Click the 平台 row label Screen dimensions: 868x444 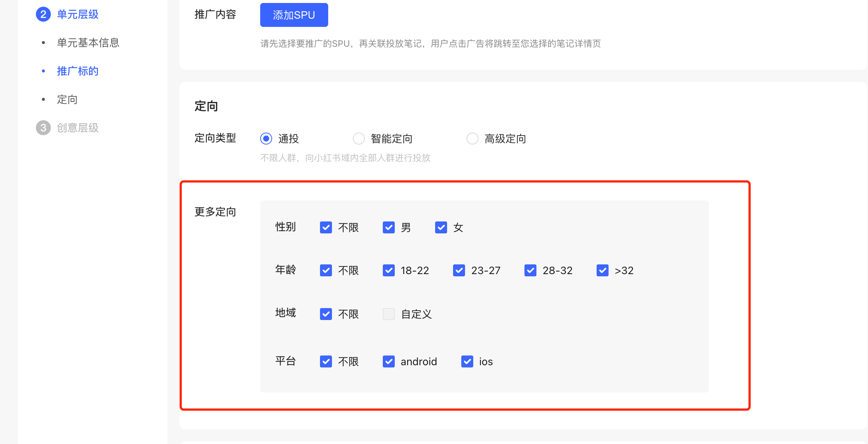click(x=286, y=361)
